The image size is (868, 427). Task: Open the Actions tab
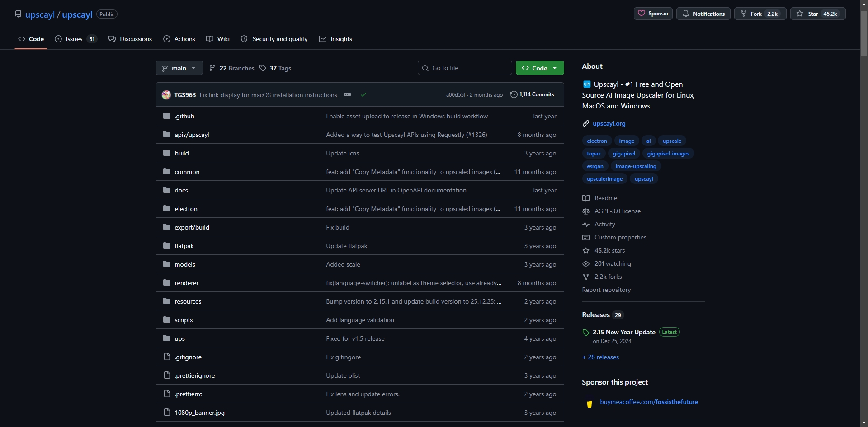179,39
